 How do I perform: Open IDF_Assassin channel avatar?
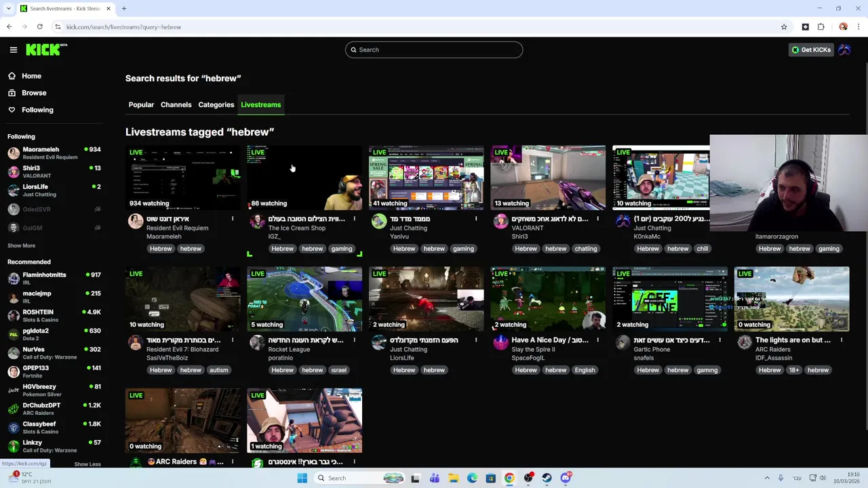pos(745,342)
